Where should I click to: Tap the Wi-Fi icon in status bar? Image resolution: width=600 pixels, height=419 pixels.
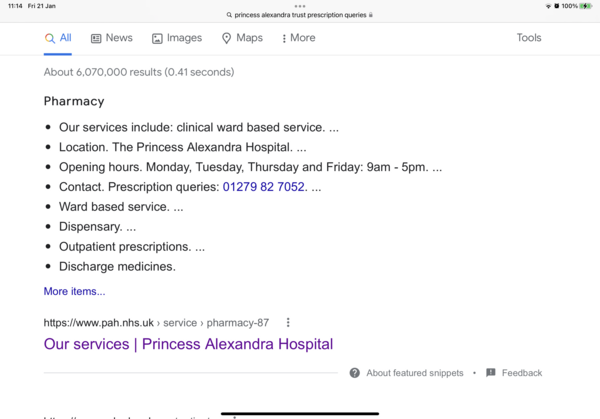(x=548, y=6)
